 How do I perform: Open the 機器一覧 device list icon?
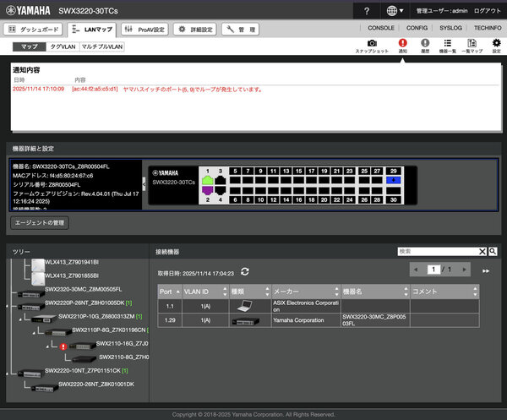pyautogui.click(x=447, y=43)
